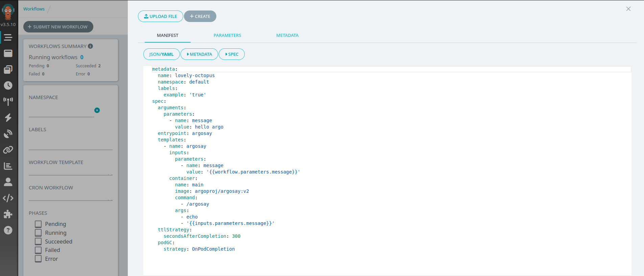Check the Running phase checkbox
The height and width of the screenshot is (276, 644).
38,233
